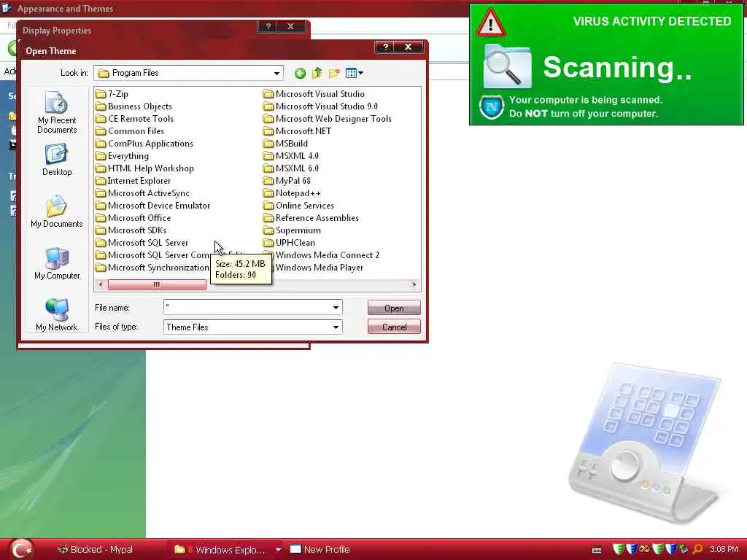
Task: Click the horizontal scrollbar thumb
Action: (157, 285)
